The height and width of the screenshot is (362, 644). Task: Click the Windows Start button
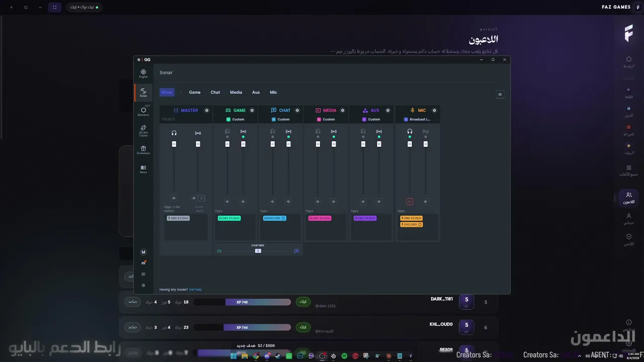point(233,356)
